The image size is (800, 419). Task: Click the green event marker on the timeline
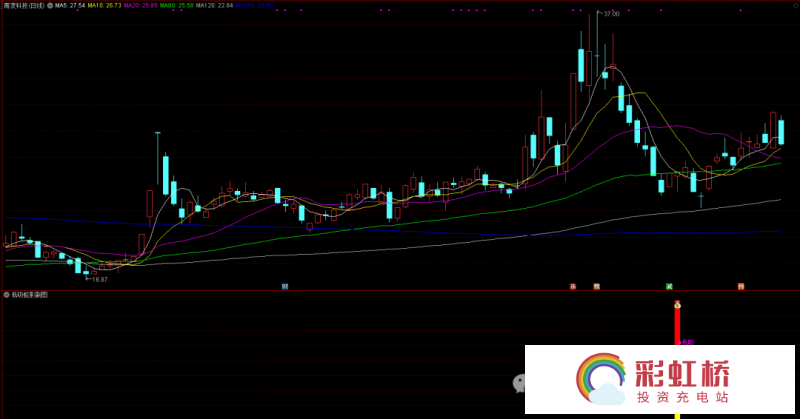(668, 287)
